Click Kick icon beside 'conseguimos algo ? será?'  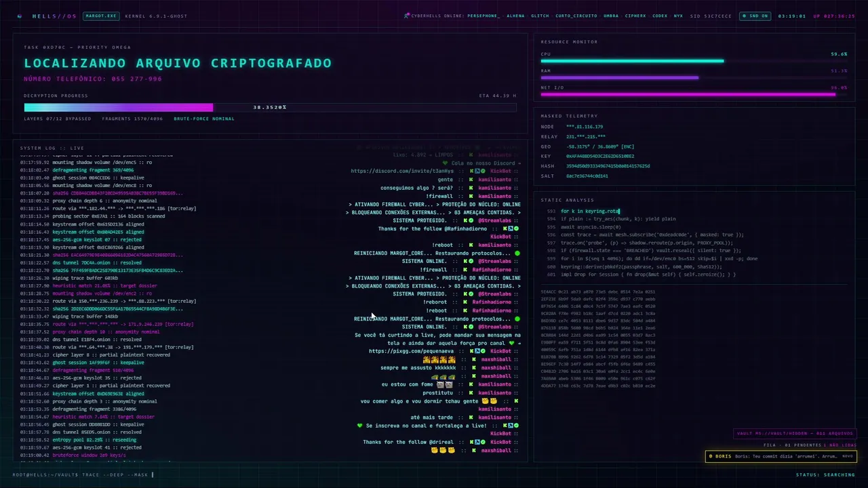(x=471, y=188)
